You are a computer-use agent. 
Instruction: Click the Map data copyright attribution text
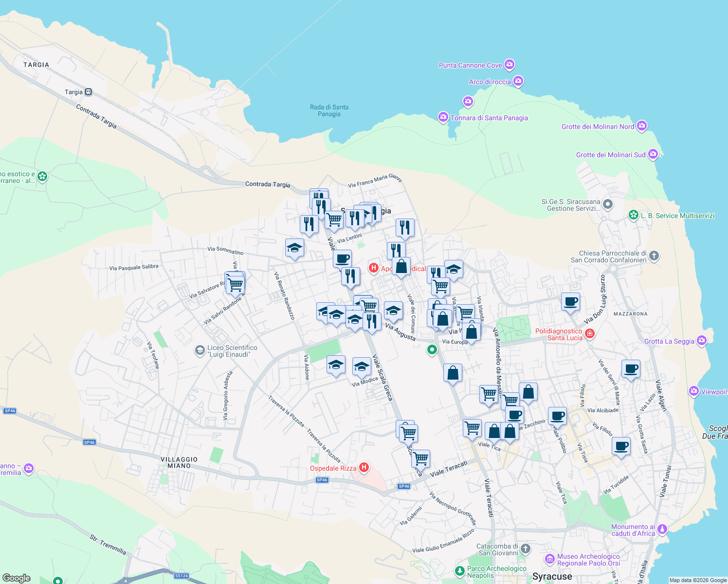[x=697, y=580]
